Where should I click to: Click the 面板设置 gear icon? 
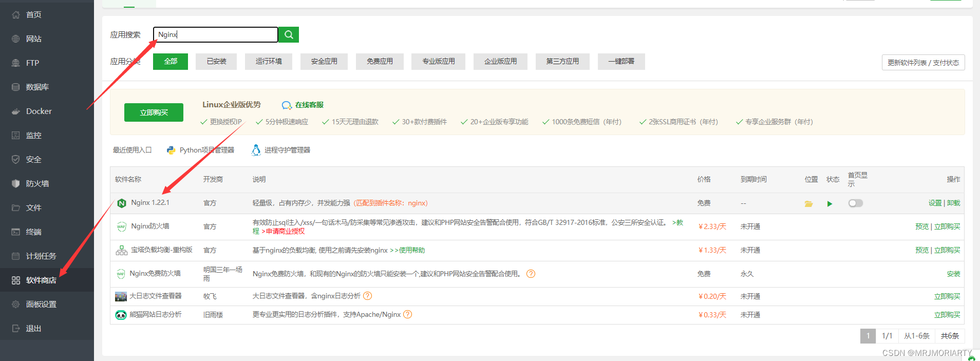(16, 305)
